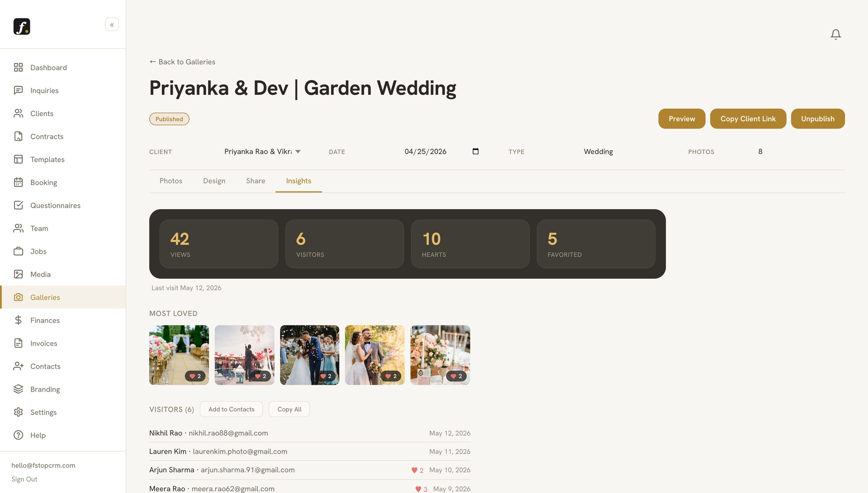The height and width of the screenshot is (493, 868).
Task: Click the Questionnaires checkbox icon
Action: [18, 205]
